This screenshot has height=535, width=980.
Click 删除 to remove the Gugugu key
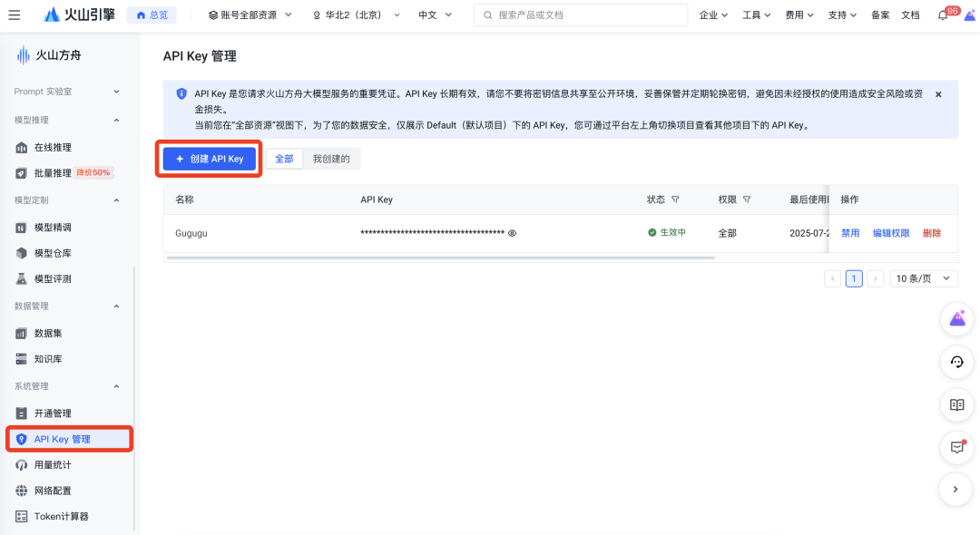coord(932,233)
